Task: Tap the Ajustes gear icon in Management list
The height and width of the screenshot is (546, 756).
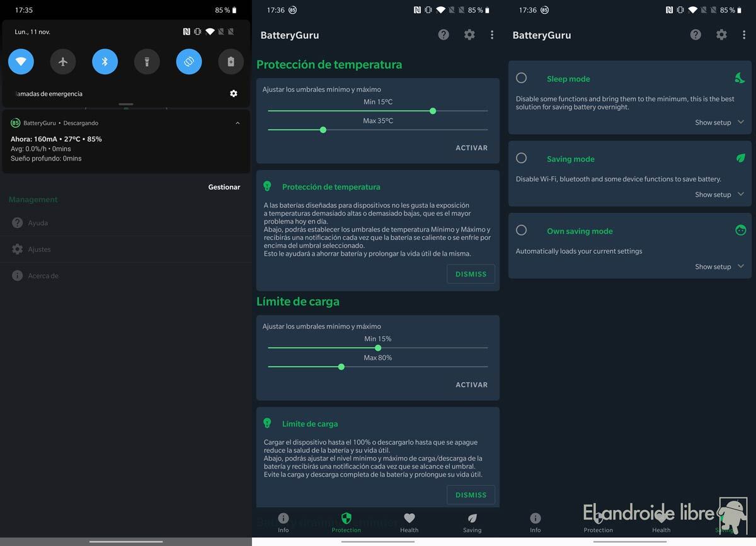Action: point(18,249)
